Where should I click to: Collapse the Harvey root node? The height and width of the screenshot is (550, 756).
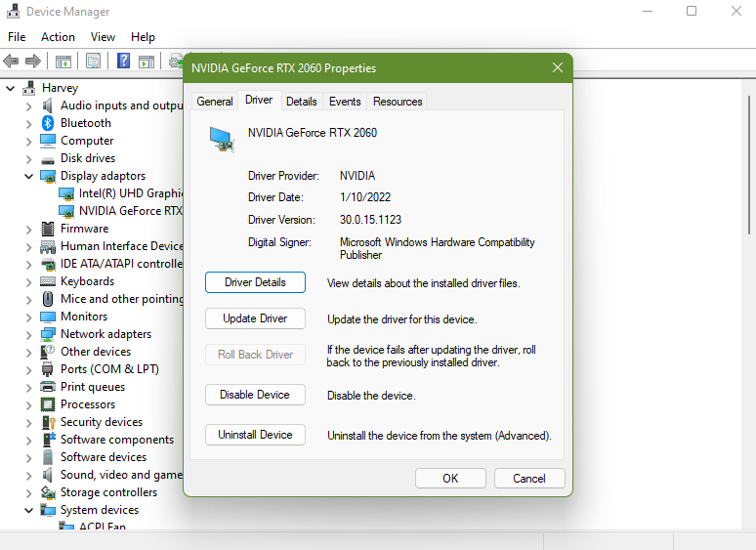coord(10,88)
